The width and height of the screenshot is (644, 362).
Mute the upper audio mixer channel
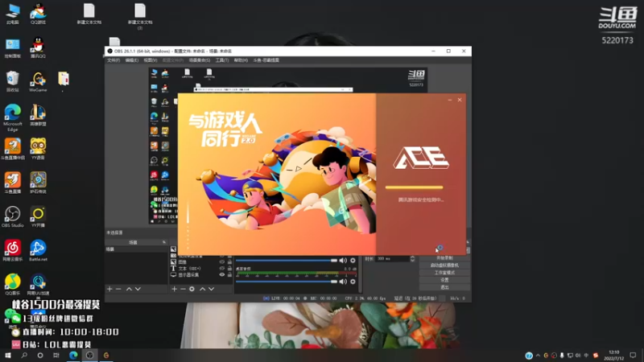pyautogui.click(x=343, y=260)
